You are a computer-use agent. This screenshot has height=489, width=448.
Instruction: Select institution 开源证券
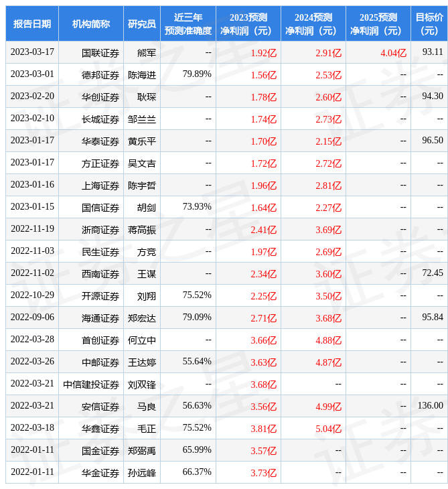point(100,296)
